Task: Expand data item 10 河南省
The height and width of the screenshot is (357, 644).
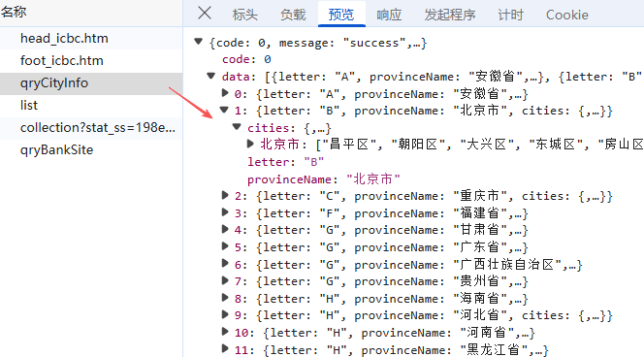Action: (225, 332)
